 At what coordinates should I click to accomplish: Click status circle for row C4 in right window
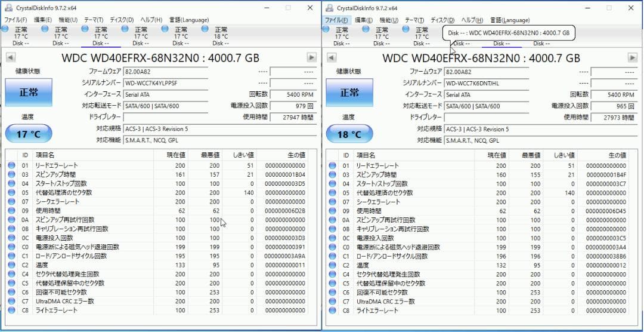pos(332,274)
